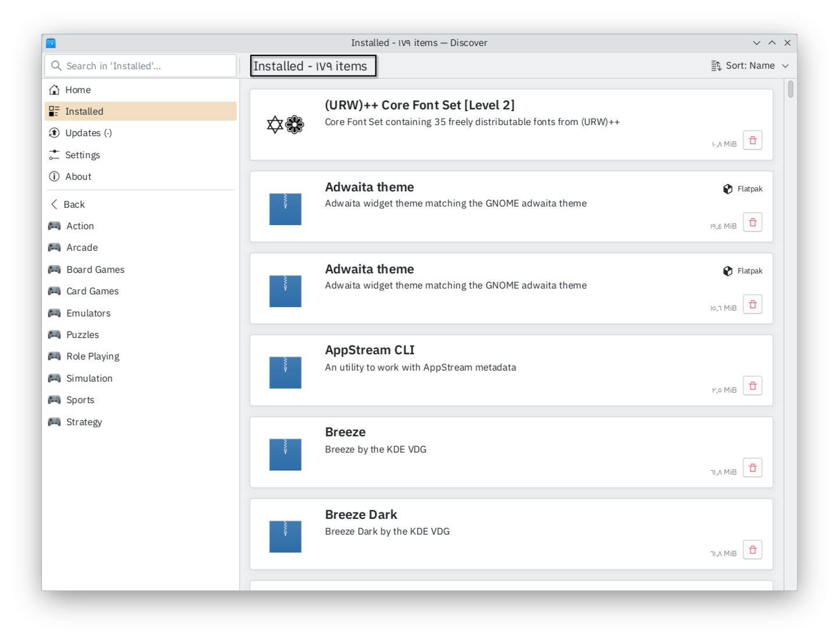Open the About page
Image resolution: width=840 pixels, height=641 pixels.
[140, 176]
